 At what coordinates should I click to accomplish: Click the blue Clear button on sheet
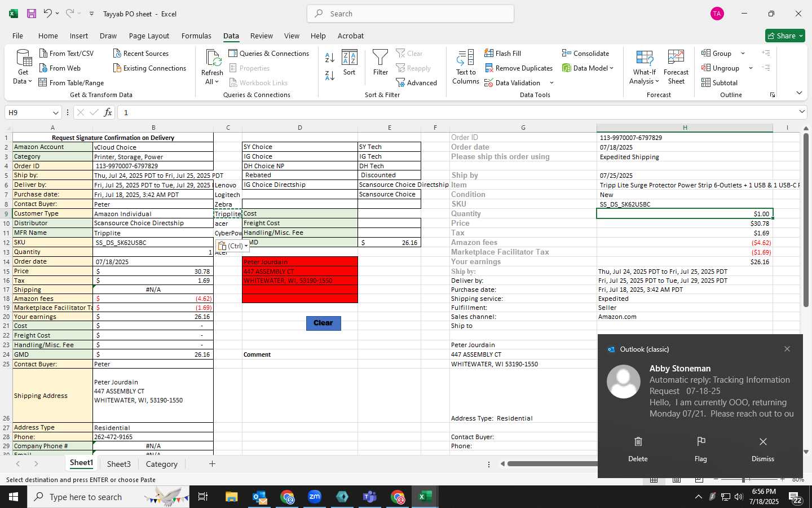tap(324, 323)
